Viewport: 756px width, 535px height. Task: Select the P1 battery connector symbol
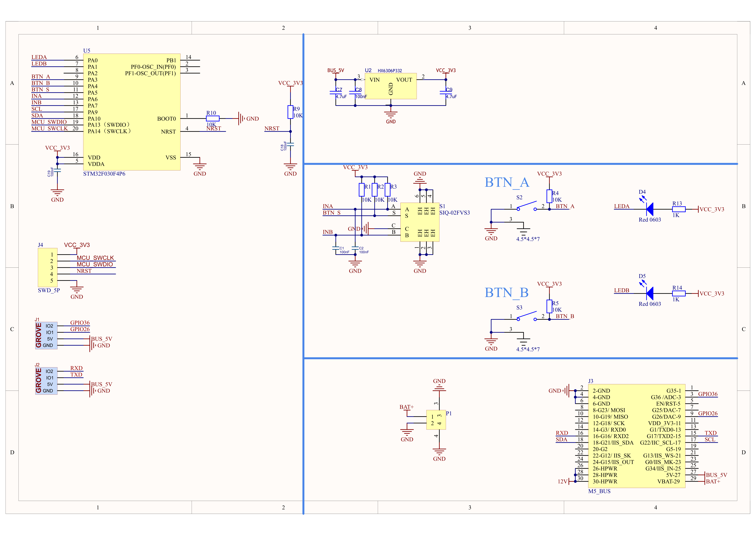coord(436,420)
